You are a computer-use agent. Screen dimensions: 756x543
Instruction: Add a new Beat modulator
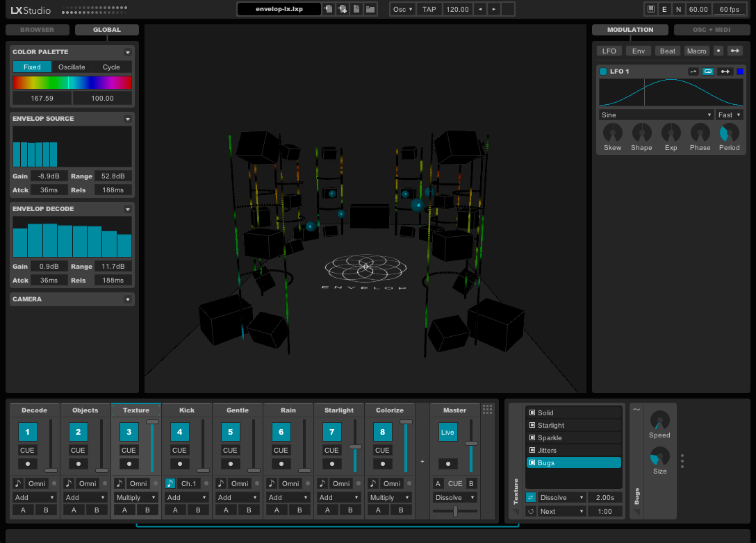[668, 51]
